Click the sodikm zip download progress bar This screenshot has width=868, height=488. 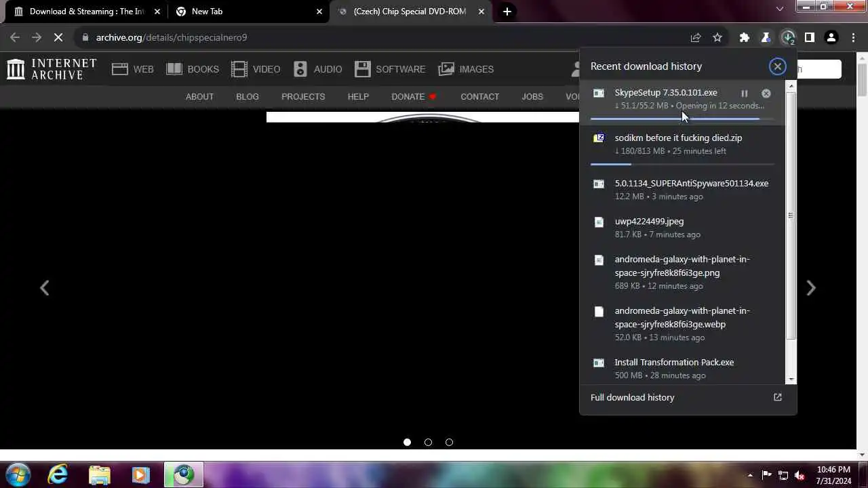point(682,164)
